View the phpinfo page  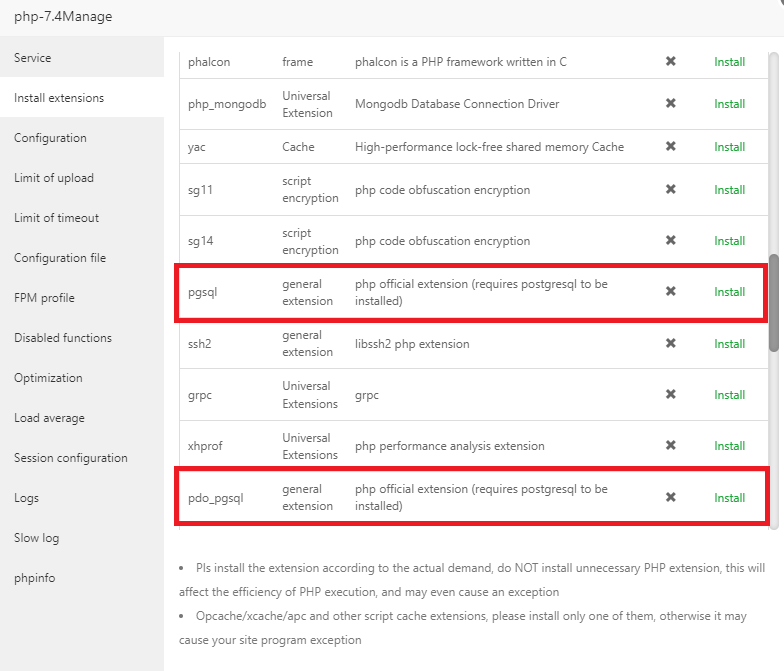(x=36, y=578)
